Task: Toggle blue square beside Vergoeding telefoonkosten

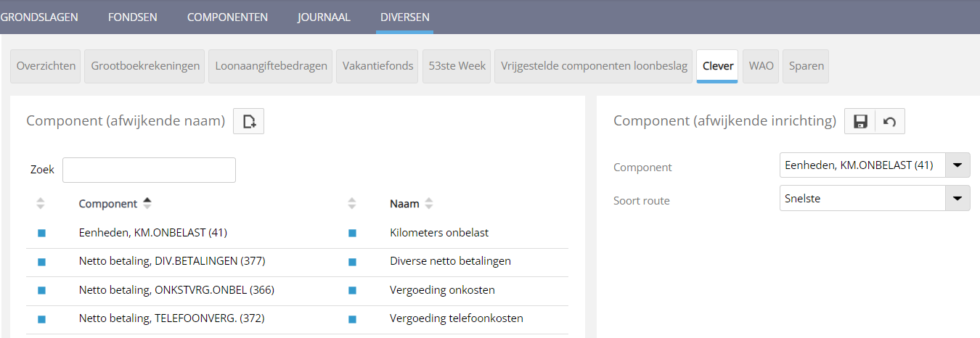Action: click(x=352, y=318)
